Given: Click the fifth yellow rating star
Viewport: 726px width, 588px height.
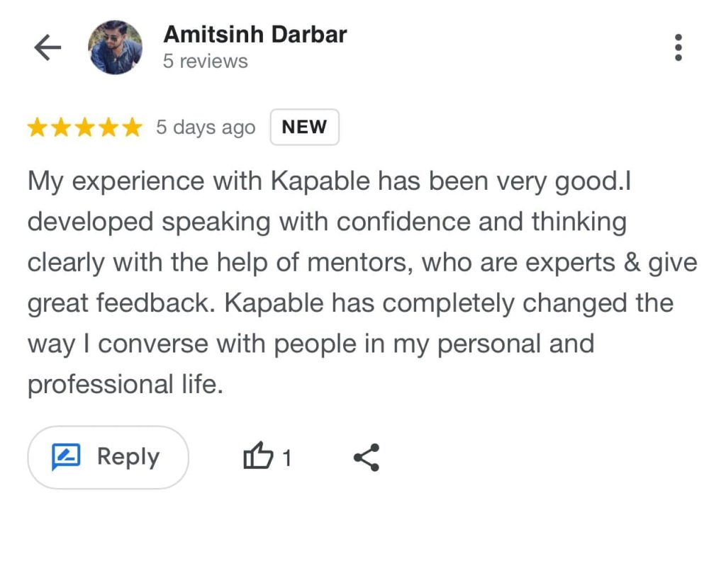Looking at the screenshot, I should click(131, 128).
